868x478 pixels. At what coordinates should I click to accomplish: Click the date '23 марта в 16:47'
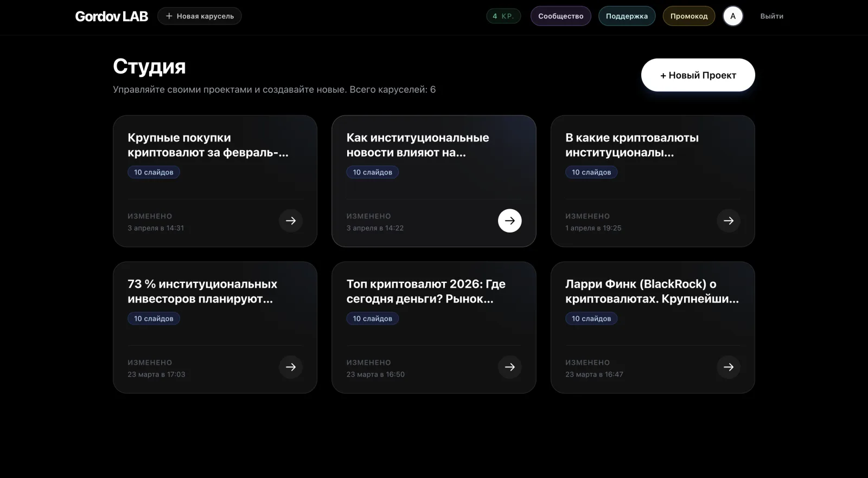(594, 374)
